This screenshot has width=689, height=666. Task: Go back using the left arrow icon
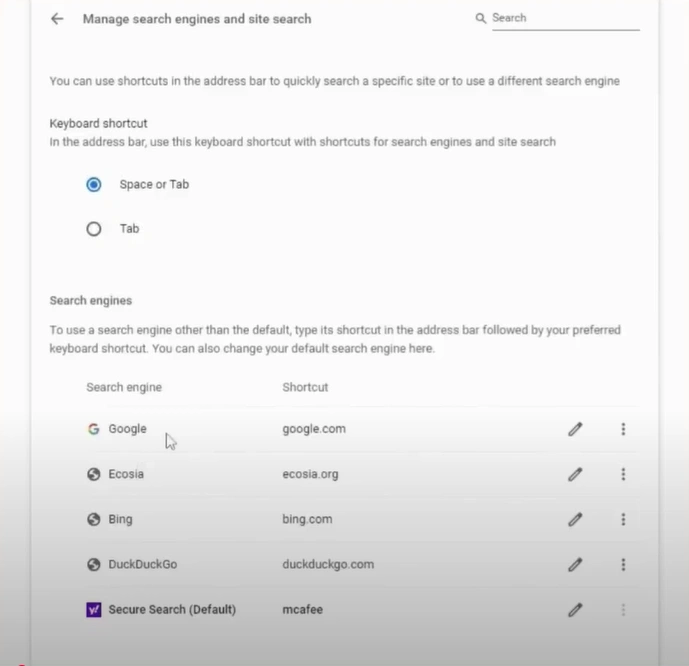coord(57,19)
